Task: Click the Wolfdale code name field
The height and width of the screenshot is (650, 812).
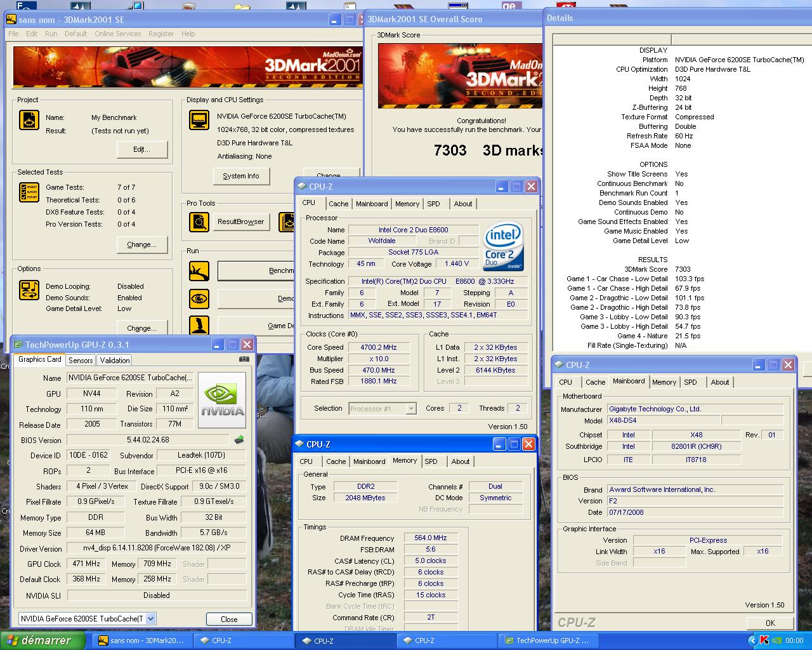Action: [x=382, y=241]
